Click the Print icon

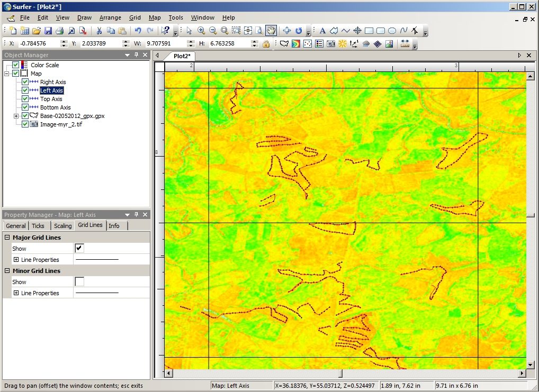tap(59, 31)
